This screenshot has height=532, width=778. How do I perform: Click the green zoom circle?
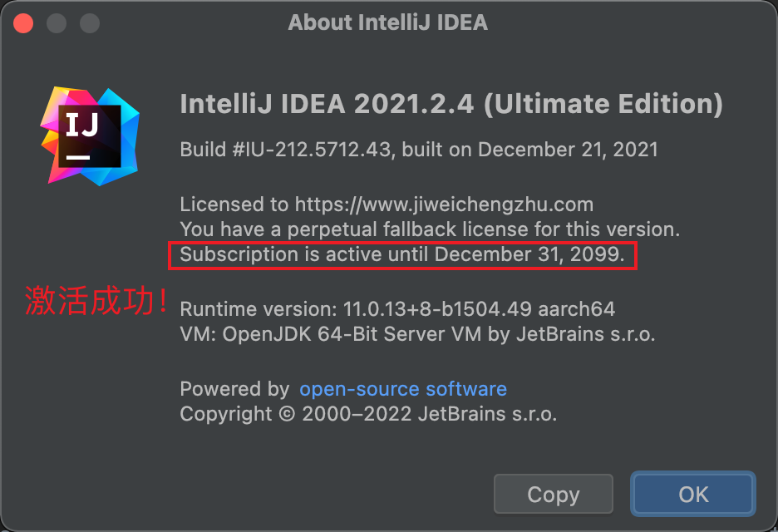point(88,23)
